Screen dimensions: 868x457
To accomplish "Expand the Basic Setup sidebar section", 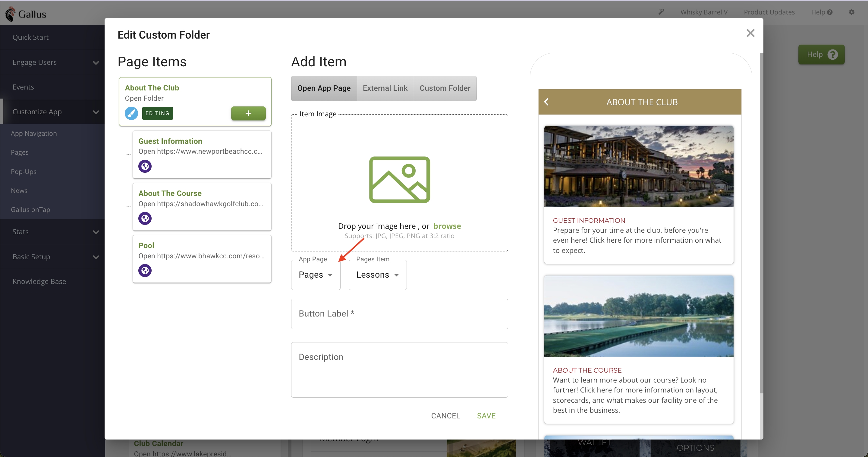I will (x=52, y=257).
